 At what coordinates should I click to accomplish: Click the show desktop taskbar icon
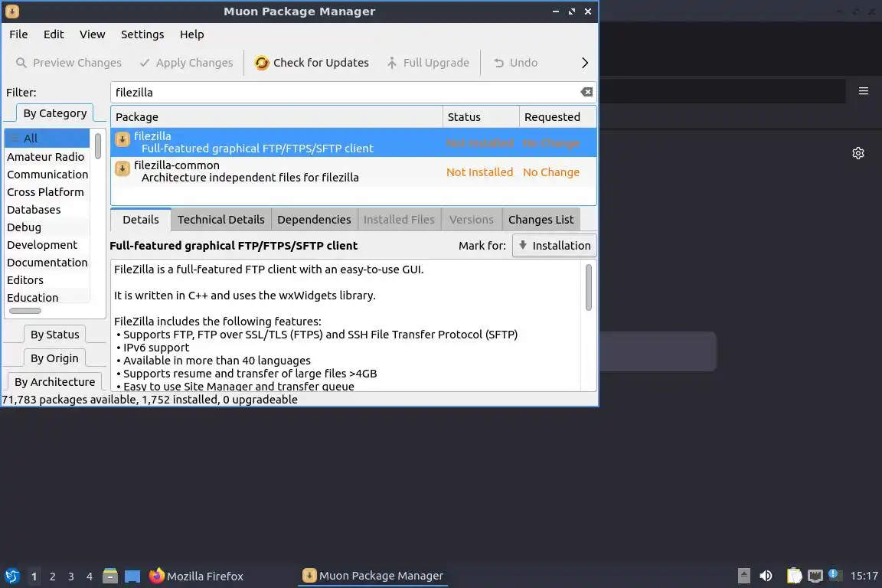(132, 576)
